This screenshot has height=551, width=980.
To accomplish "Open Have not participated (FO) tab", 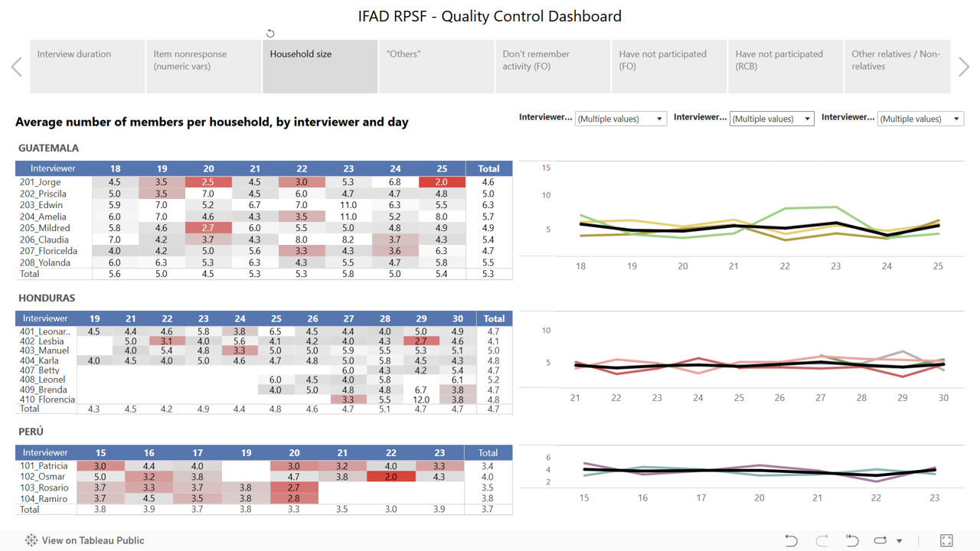I will coord(669,67).
